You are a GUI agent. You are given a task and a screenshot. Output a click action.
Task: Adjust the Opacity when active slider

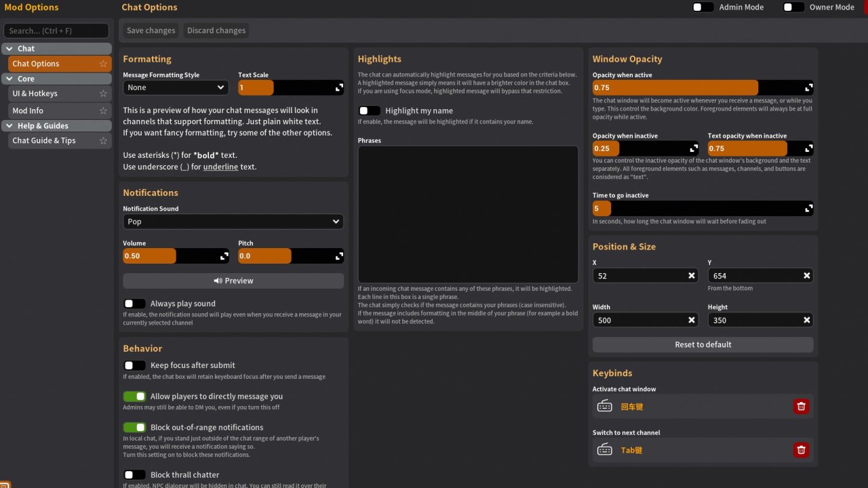[x=703, y=87]
